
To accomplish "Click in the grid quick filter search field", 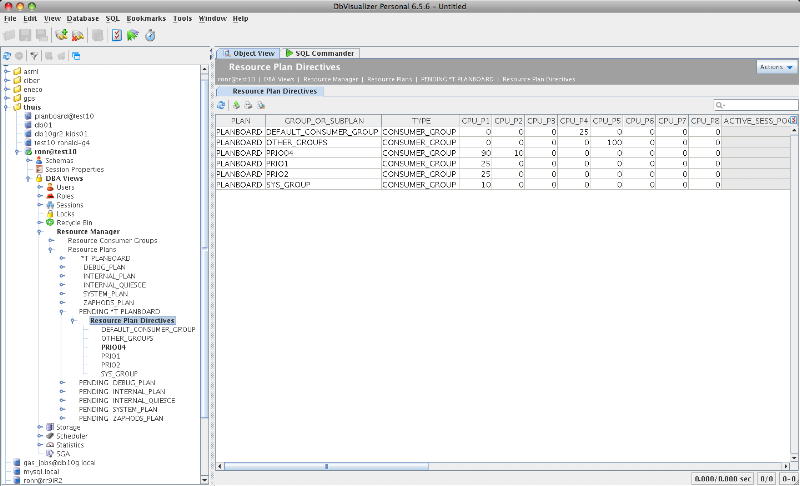I will click(x=756, y=105).
